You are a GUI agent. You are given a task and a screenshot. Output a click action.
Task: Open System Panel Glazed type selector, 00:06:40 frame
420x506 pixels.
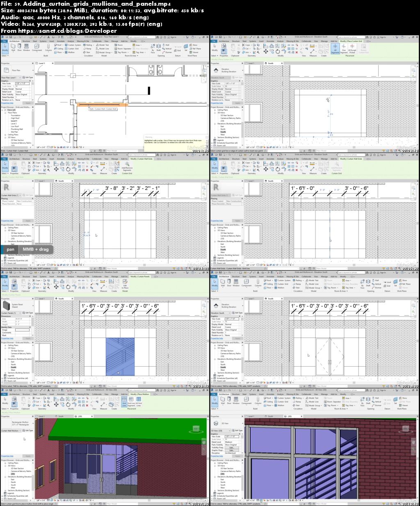18,305
